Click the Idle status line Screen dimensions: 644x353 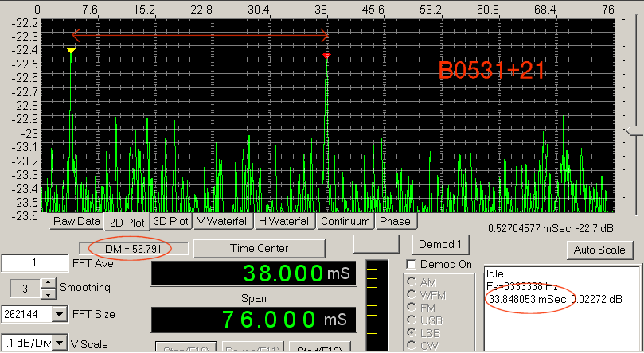(494, 273)
